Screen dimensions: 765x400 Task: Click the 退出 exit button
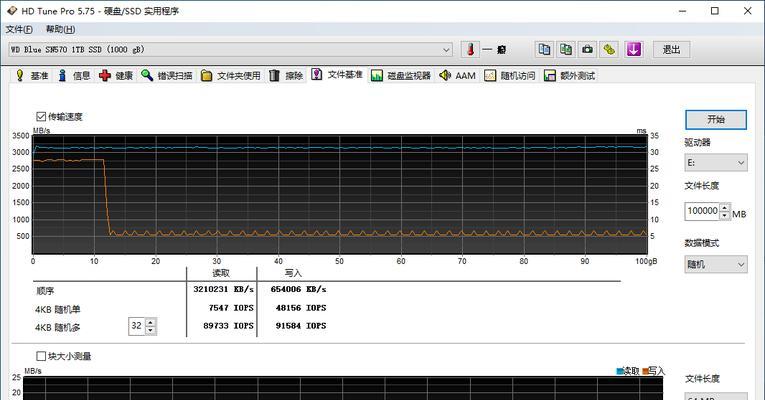(x=671, y=49)
